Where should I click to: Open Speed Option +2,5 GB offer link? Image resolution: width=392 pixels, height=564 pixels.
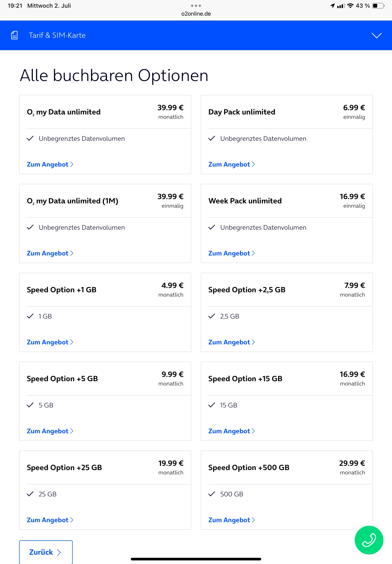pos(232,342)
